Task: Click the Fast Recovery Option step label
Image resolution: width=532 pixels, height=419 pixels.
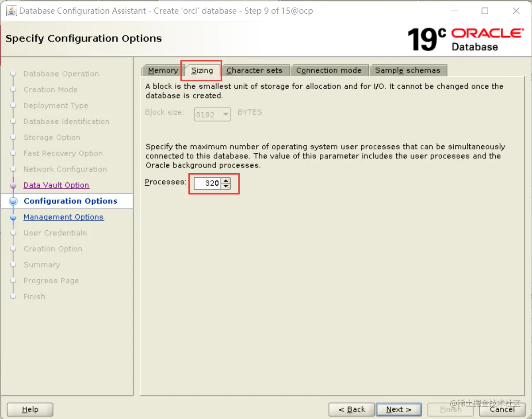Action: 63,153
